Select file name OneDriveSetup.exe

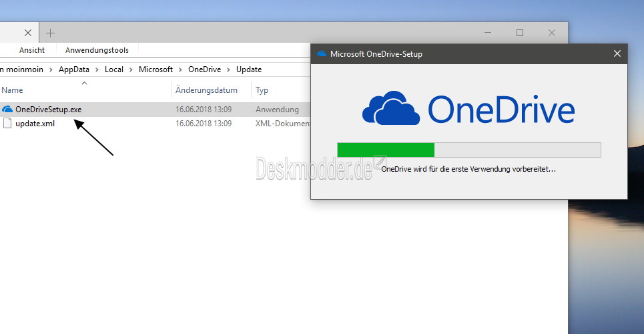pos(49,110)
